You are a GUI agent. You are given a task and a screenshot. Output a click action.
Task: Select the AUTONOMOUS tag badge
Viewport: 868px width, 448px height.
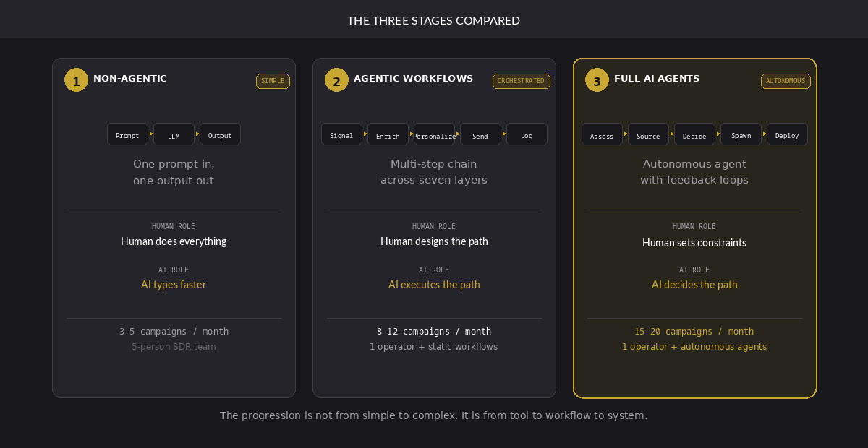[x=785, y=81]
